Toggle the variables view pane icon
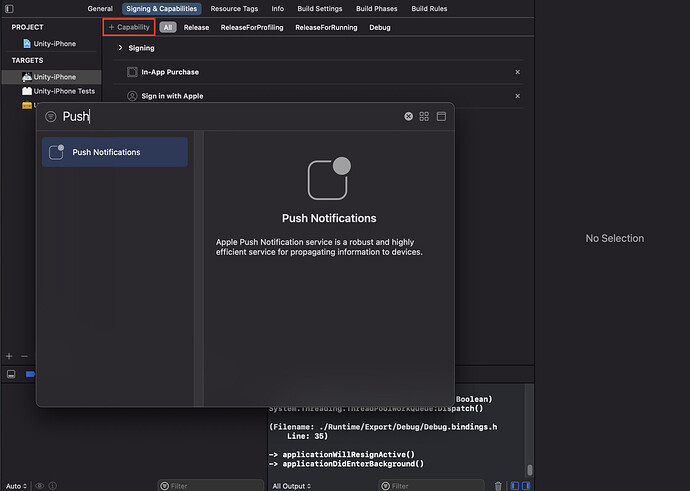Viewport: 690px width, 491px height. coord(514,486)
